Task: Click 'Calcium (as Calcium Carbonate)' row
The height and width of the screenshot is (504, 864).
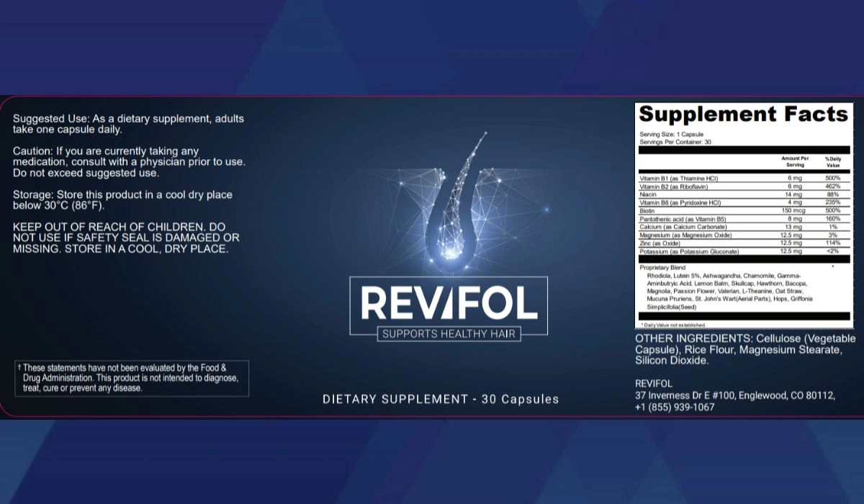Action: [x=744, y=227]
